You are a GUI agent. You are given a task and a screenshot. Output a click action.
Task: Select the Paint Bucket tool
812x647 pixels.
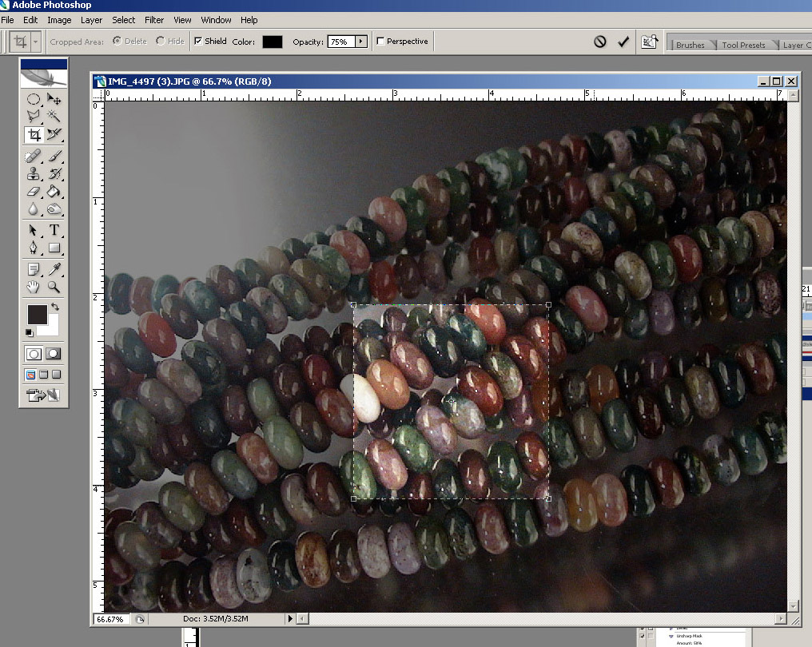54,192
